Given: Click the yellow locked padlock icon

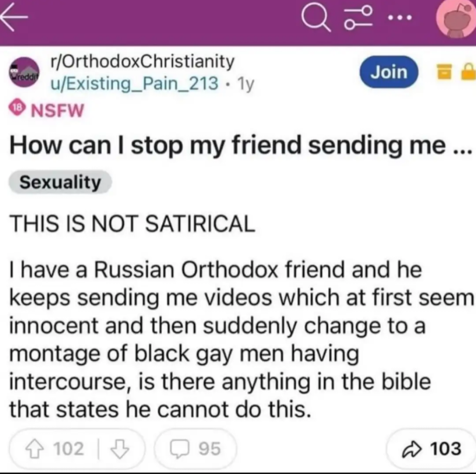Looking at the screenshot, I should (469, 72).
